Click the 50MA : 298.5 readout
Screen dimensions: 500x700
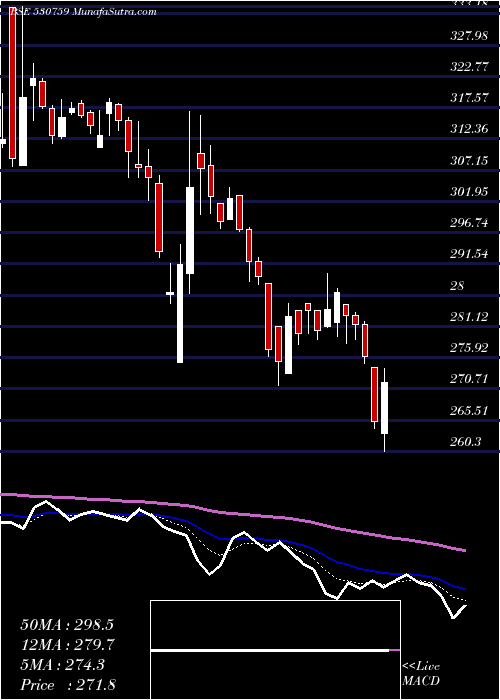click(x=67, y=624)
